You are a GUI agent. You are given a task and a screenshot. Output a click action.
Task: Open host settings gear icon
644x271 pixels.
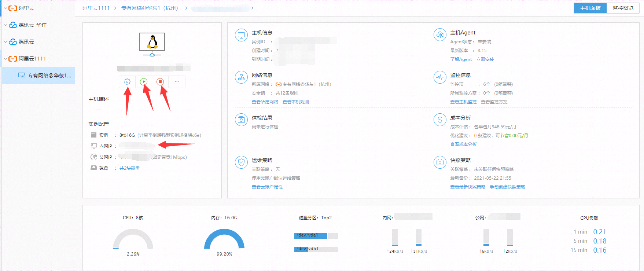[x=127, y=82]
